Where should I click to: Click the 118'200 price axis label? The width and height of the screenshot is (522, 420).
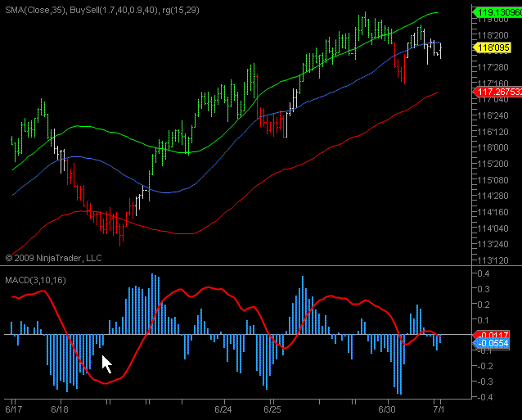491,35
